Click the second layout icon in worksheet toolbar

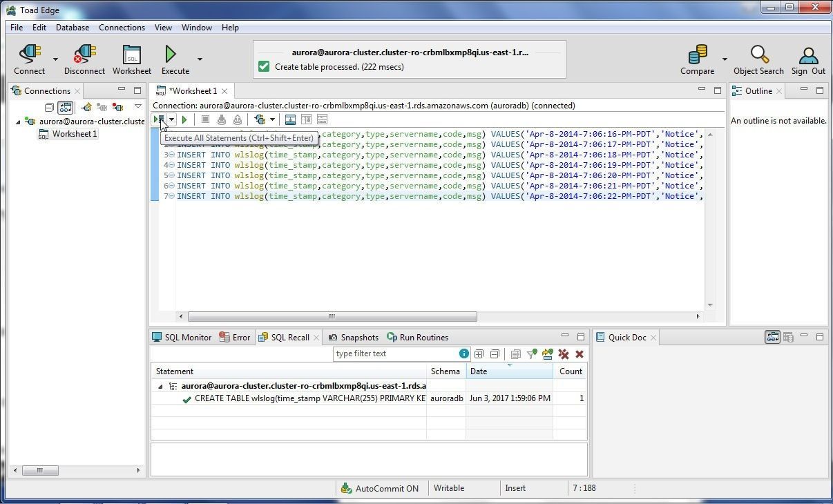click(306, 119)
